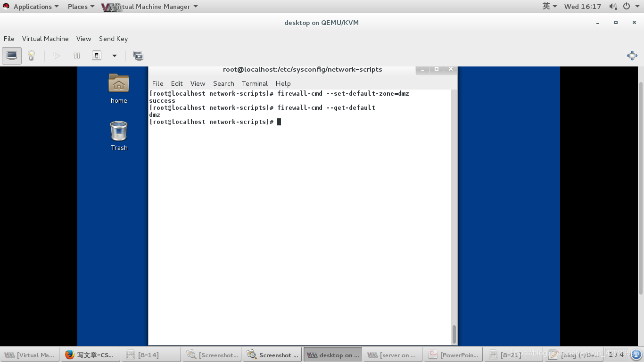Click the Red Hat logo in top panel

click(x=6, y=7)
